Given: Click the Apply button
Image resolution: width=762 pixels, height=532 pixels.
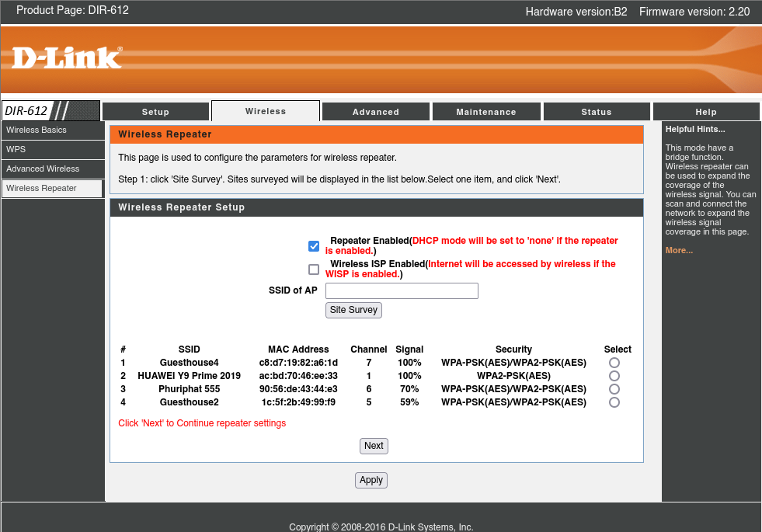Looking at the screenshot, I should 371,480.
